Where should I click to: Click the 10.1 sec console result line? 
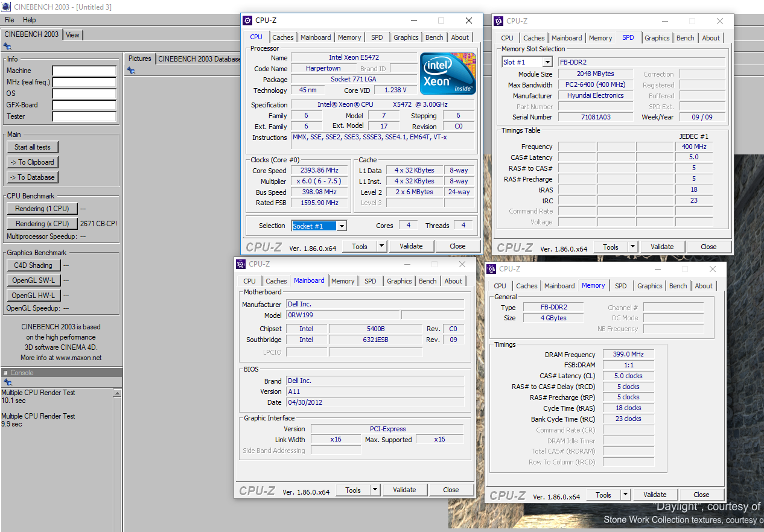coord(13,401)
